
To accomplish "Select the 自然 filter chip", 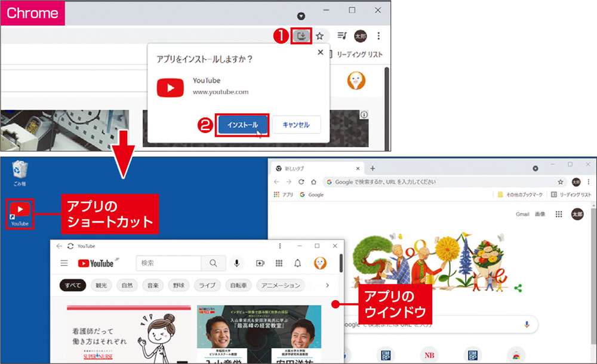I will click(x=127, y=285).
